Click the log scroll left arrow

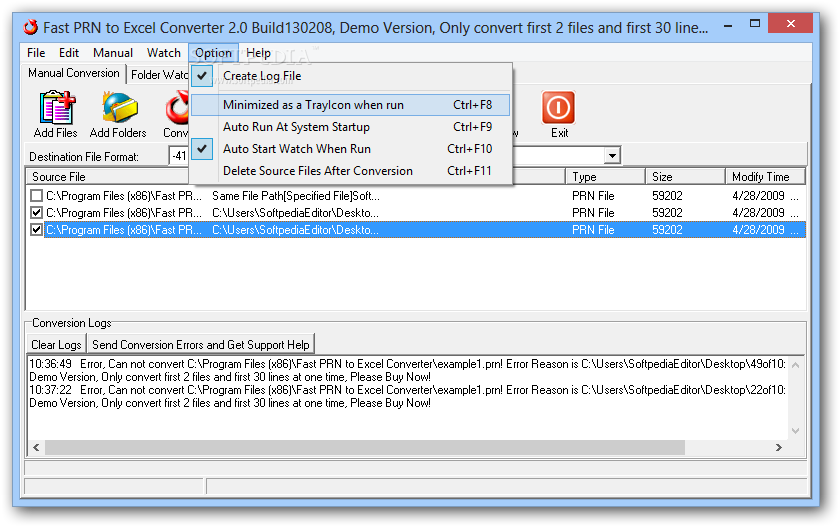pyautogui.click(x=36, y=448)
